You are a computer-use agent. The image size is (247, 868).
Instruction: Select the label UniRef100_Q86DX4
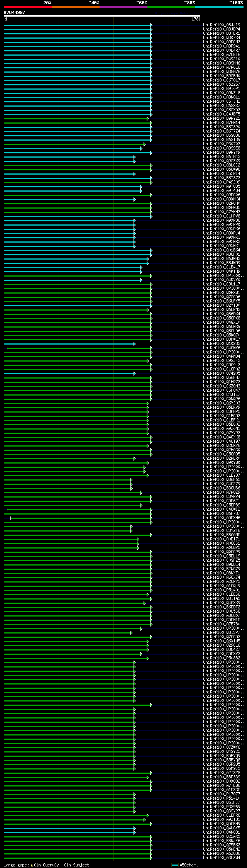coord(222,314)
